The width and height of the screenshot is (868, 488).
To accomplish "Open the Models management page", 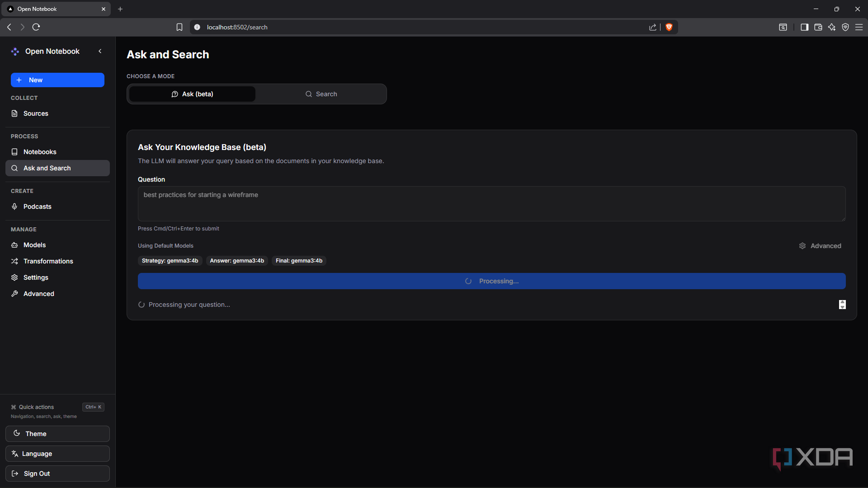I will [x=57, y=245].
